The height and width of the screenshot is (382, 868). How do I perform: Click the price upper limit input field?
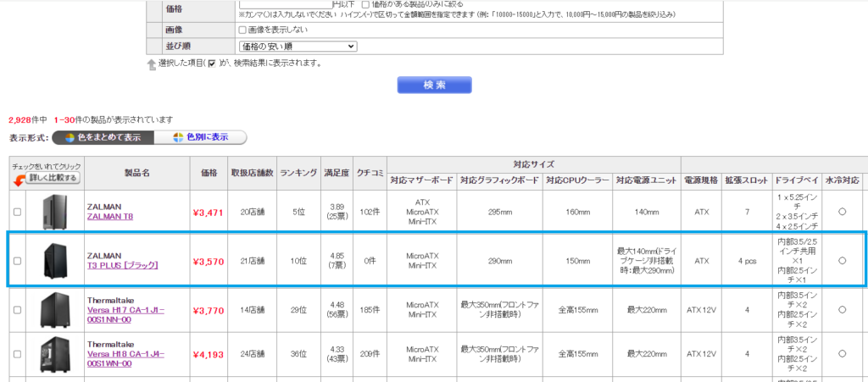285,3
